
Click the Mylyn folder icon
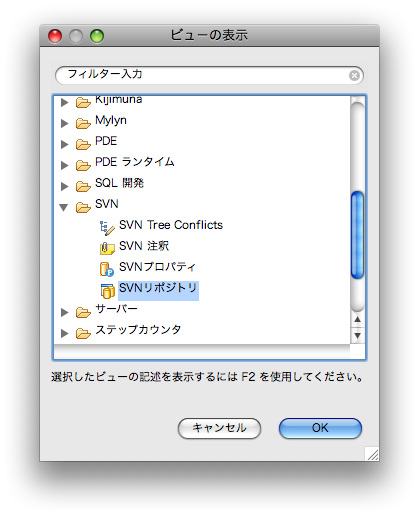click(83, 123)
